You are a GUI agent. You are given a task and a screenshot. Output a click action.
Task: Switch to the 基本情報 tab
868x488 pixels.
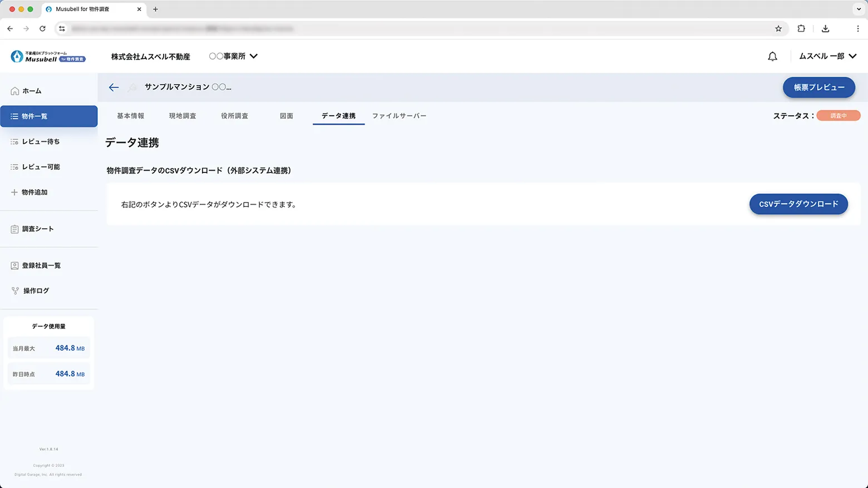click(x=130, y=115)
